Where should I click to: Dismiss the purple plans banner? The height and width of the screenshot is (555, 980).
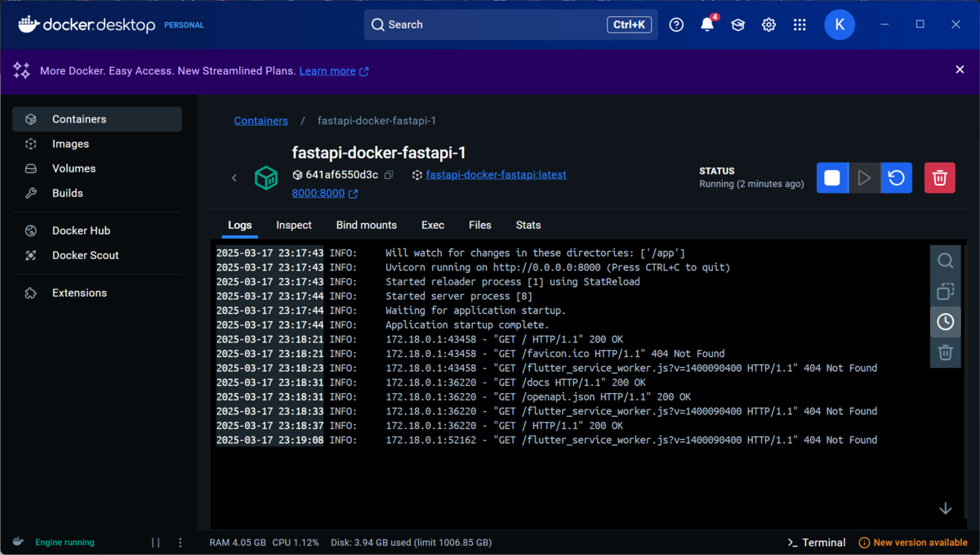pos(960,70)
